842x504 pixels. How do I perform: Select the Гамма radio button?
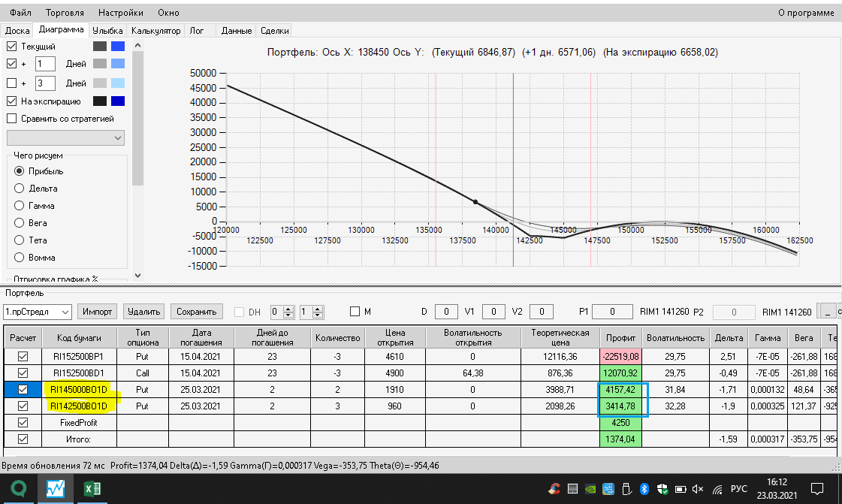(x=20, y=206)
